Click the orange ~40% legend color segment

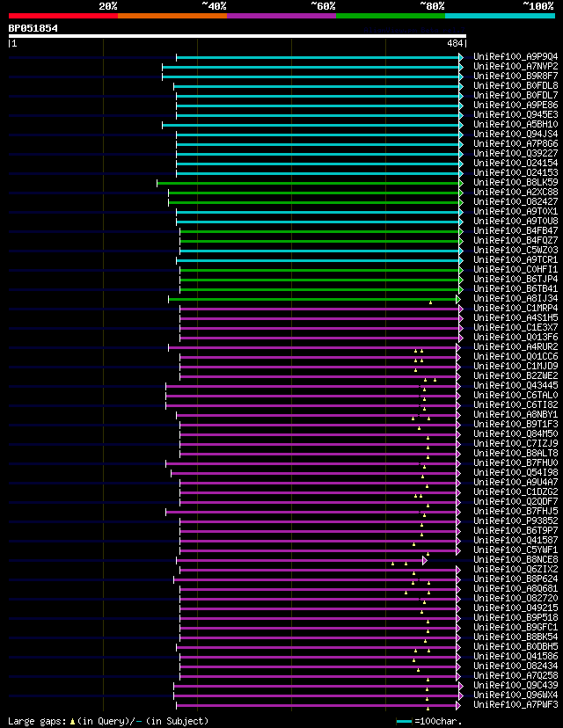click(172, 16)
